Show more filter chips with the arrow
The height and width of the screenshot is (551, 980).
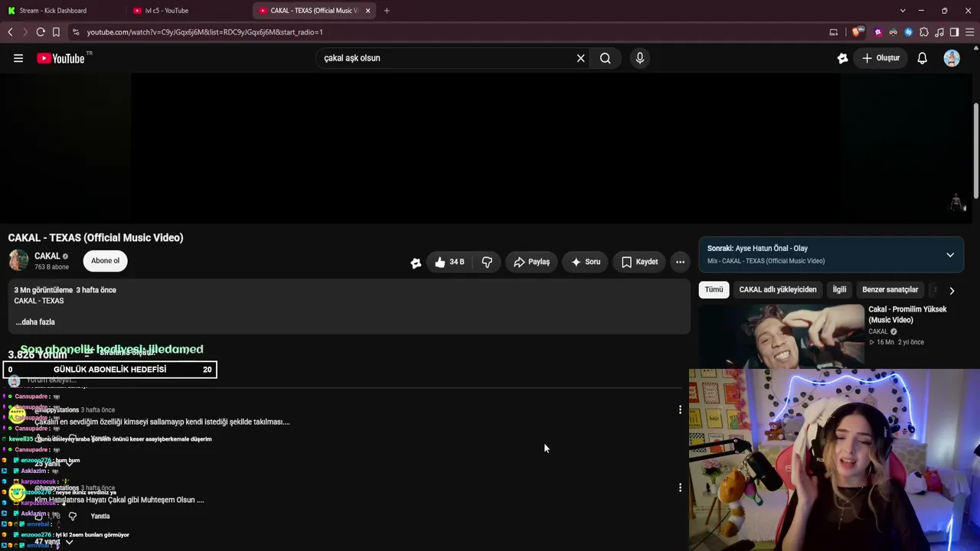click(x=952, y=291)
